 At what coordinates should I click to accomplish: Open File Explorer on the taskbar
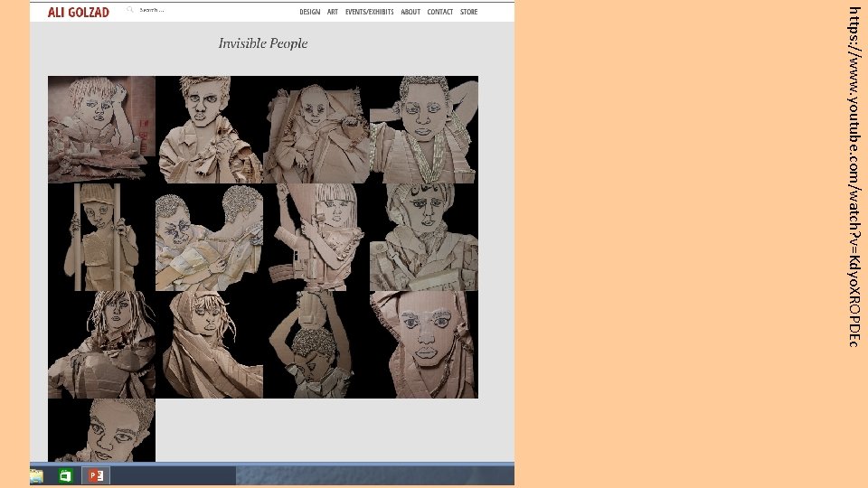pyautogui.click(x=36, y=476)
